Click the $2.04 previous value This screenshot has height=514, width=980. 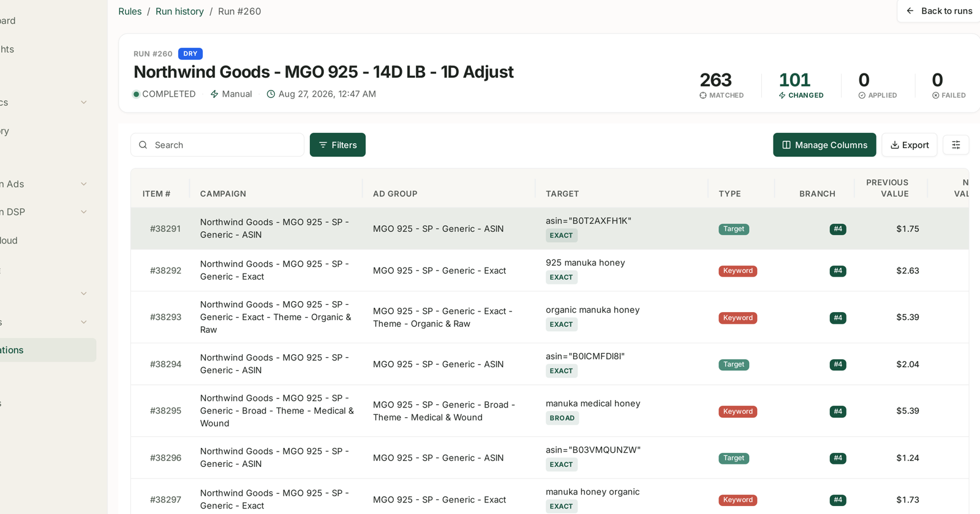(908, 364)
